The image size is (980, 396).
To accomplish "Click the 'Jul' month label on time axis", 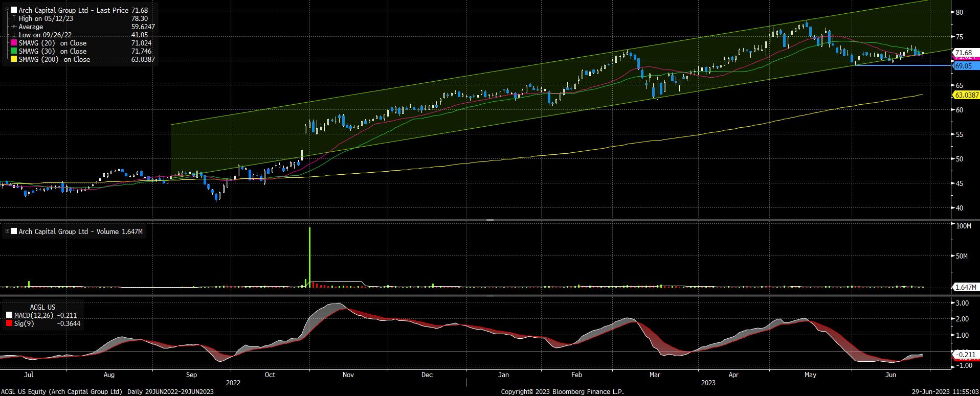I will (29, 375).
